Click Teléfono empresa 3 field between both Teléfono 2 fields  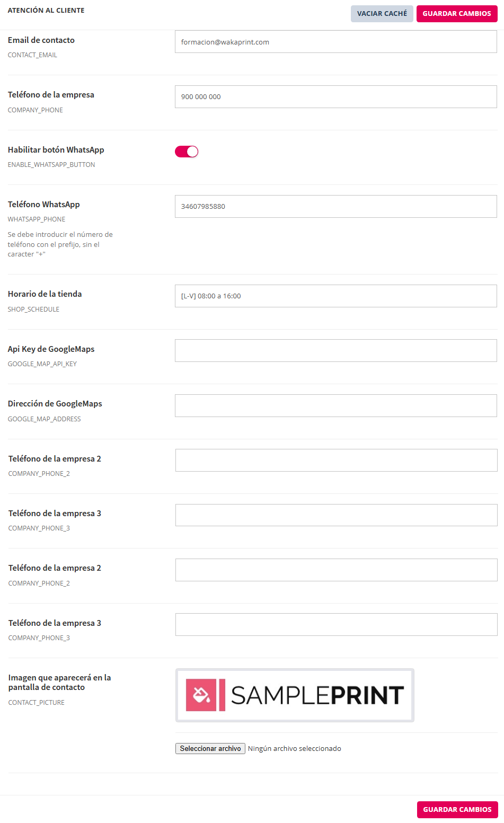pyautogui.click(x=336, y=515)
